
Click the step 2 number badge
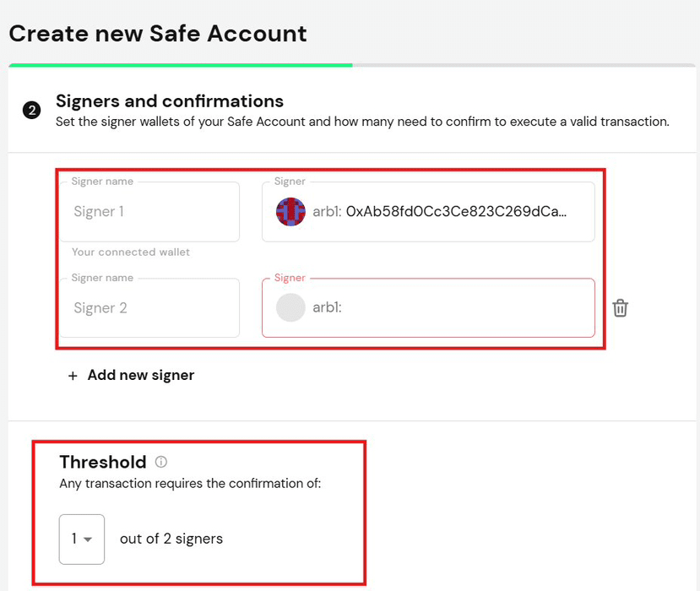click(x=32, y=110)
